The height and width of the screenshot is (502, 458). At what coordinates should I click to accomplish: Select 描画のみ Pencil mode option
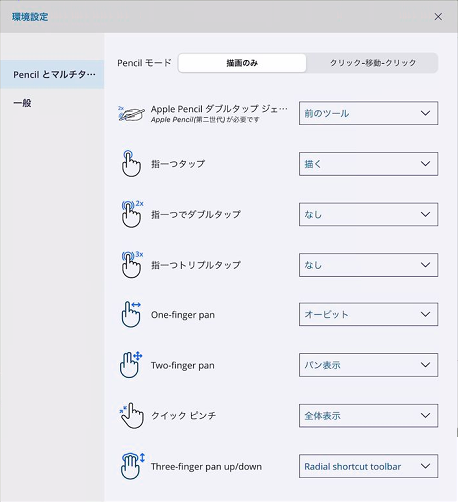click(x=242, y=63)
